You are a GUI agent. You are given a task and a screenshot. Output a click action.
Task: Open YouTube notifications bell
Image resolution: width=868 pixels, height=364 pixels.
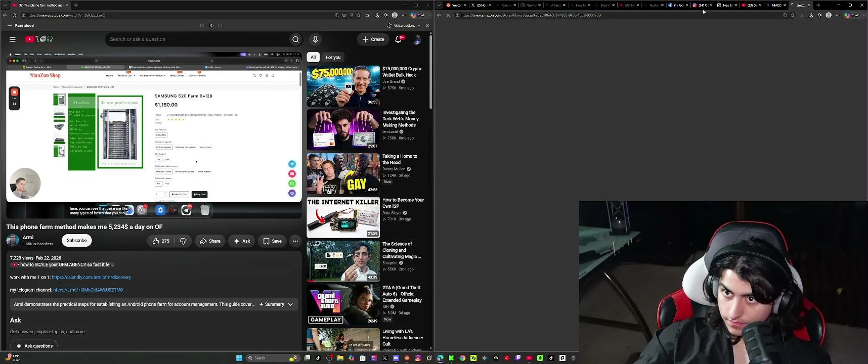[399, 39]
